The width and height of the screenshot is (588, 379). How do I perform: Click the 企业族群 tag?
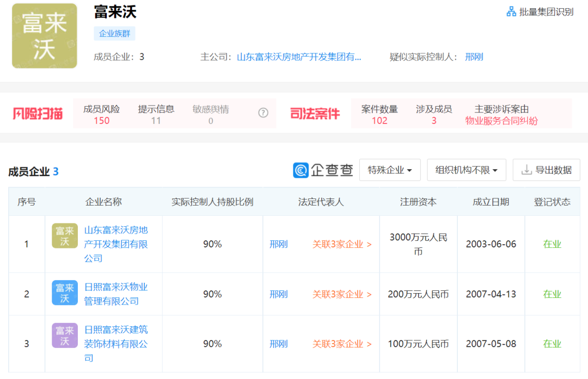[x=114, y=33]
